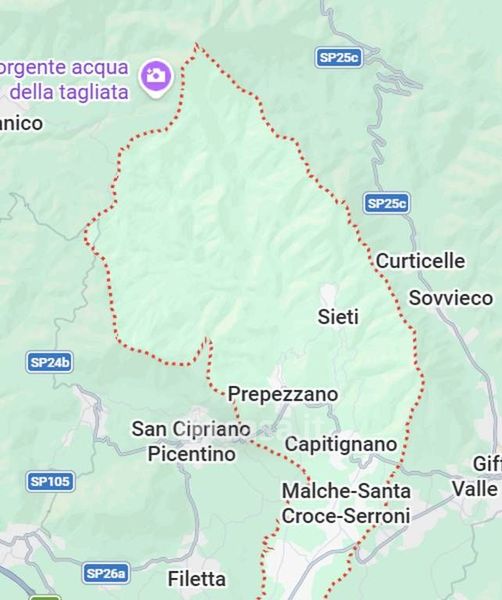The width and height of the screenshot is (502, 600).
Task: Click the Filetta place label
Action: click(x=197, y=579)
